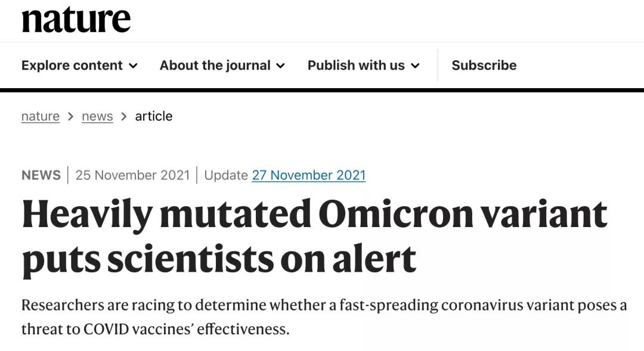
Task: Open the Publish with us menu
Action: point(364,66)
